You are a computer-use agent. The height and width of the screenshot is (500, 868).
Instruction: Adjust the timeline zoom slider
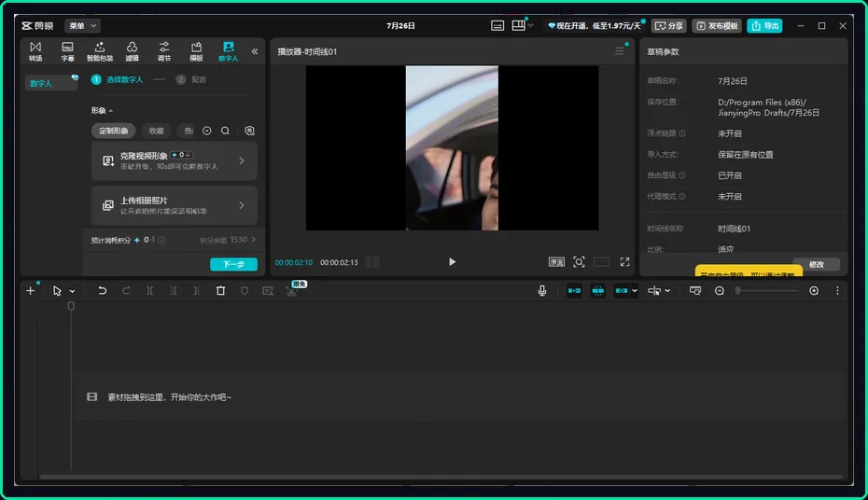766,290
